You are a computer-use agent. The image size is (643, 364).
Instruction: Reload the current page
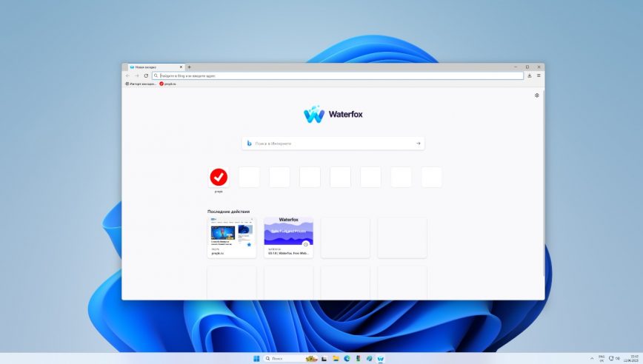(x=146, y=75)
